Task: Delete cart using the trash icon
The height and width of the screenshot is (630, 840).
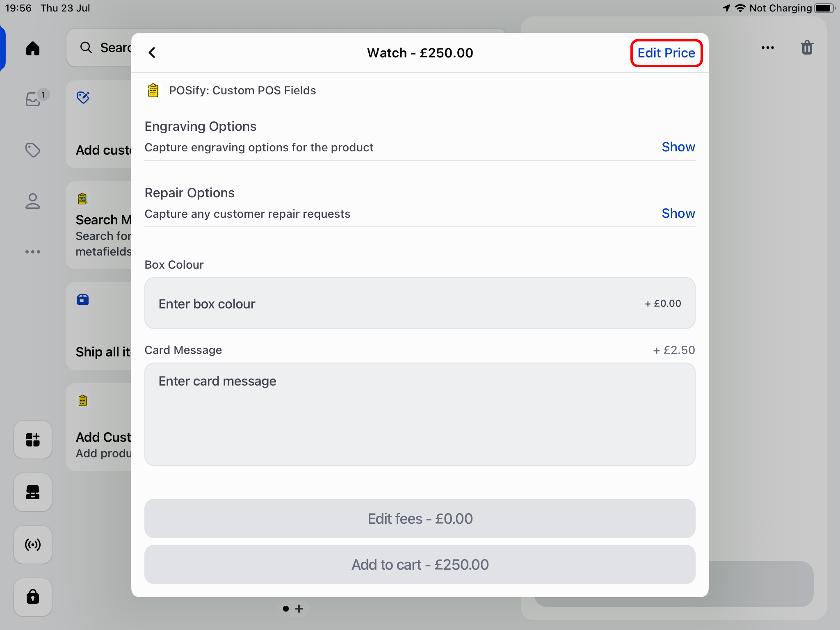Action: pos(807,48)
